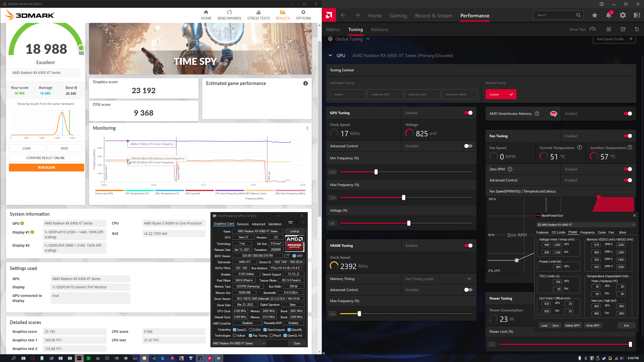The image size is (644, 362).
Task: Select Undervolt GPU automatic tuning
Action: coord(385,94)
